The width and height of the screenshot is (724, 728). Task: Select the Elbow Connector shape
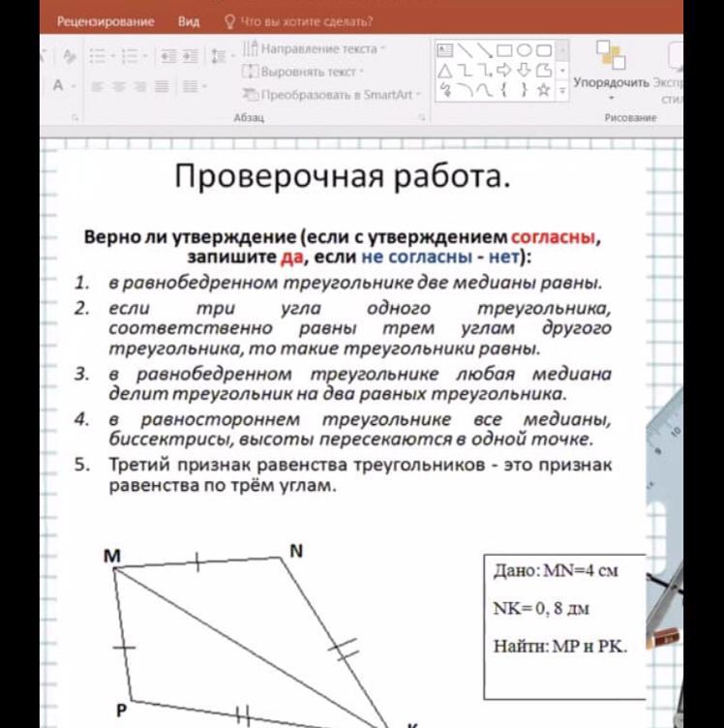[465, 71]
